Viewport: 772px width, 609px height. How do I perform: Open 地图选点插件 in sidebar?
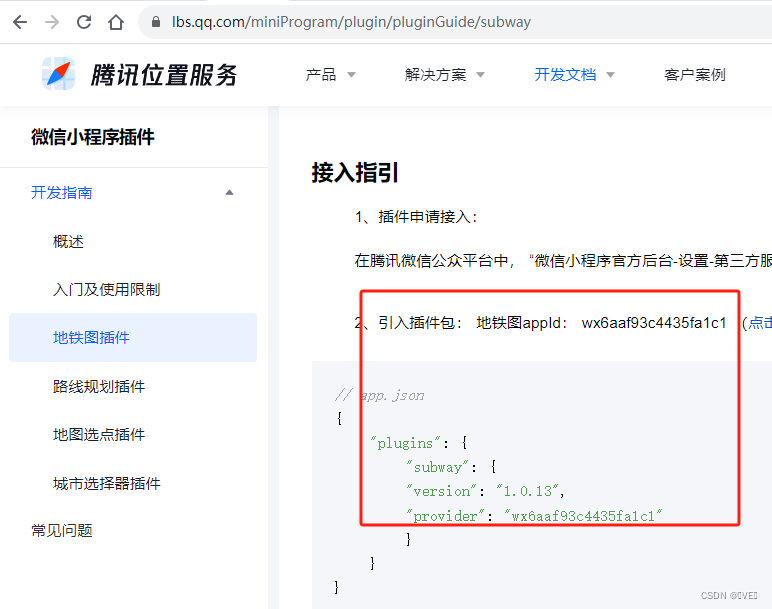pyautogui.click(x=99, y=435)
